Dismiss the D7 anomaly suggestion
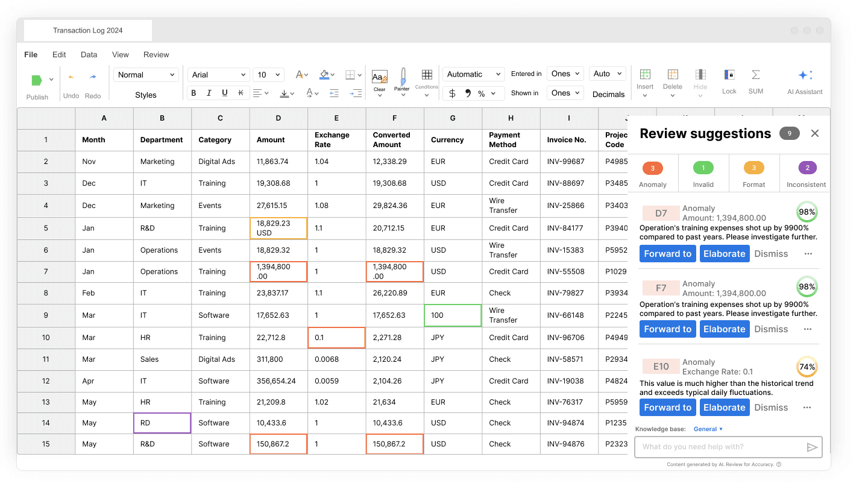The image size is (868, 486). 771,253
